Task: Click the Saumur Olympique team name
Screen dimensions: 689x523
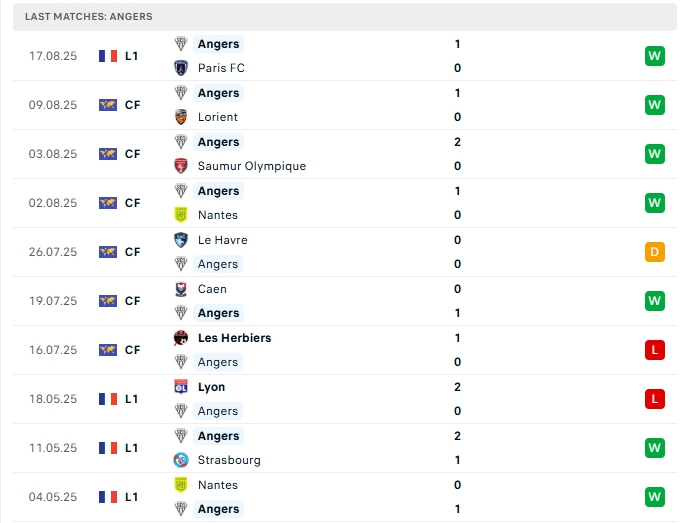Action: (252, 166)
